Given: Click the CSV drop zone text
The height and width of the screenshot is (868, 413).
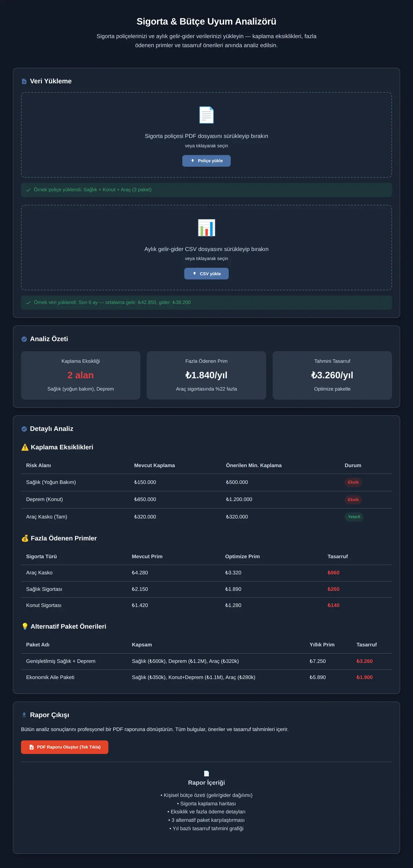Looking at the screenshot, I should (206, 249).
